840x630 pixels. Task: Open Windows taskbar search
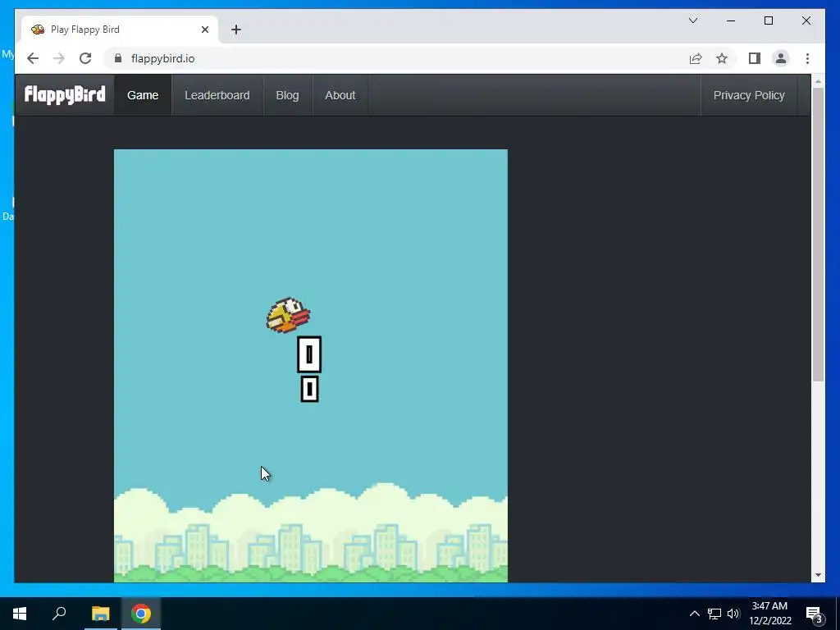click(x=59, y=614)
